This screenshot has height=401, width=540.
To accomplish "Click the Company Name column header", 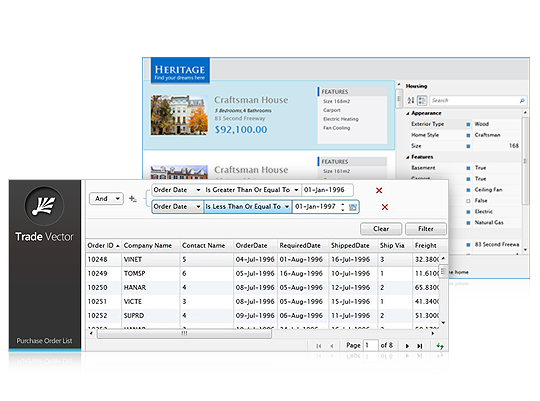I will [148, 245].
